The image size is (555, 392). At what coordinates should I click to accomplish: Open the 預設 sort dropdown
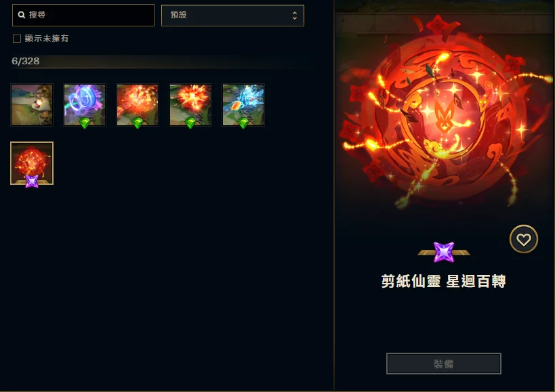click(x=232, y=15)
